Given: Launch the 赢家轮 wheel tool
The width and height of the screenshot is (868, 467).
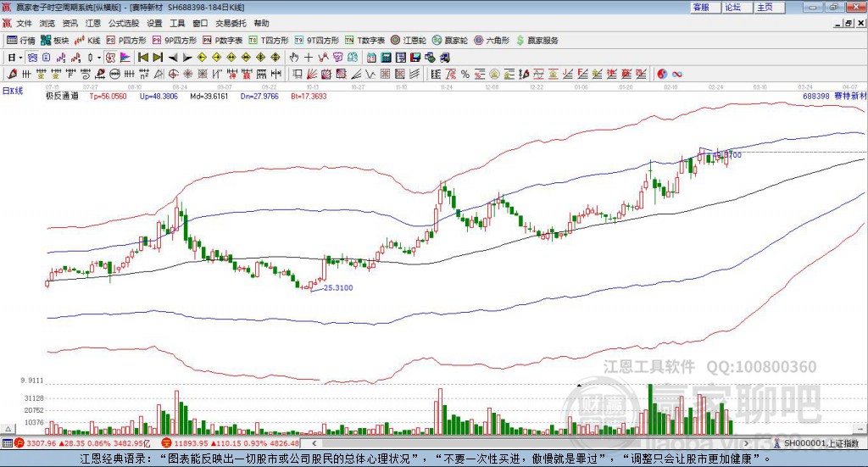Looking at the screenshot, I should pos(450,41).
